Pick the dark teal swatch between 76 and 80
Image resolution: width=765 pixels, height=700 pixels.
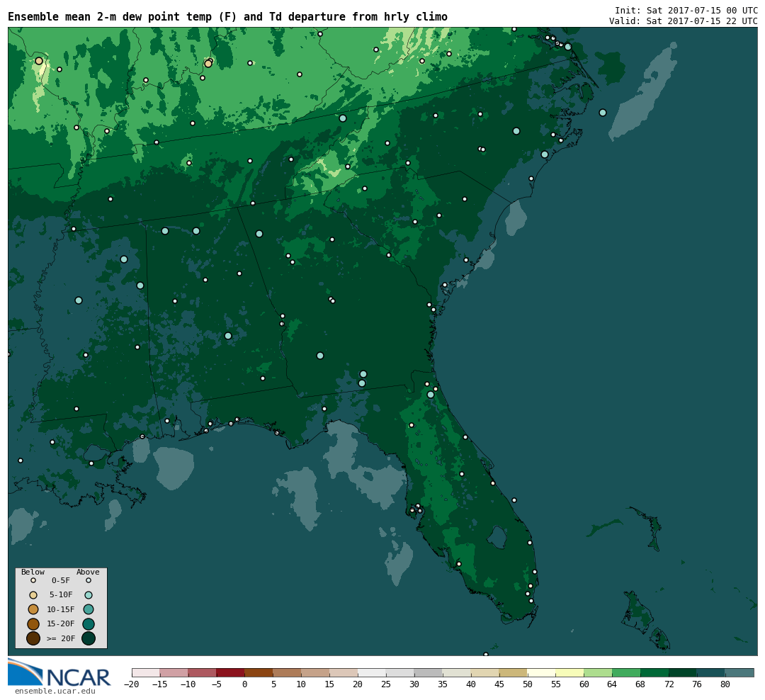[712, 672]
